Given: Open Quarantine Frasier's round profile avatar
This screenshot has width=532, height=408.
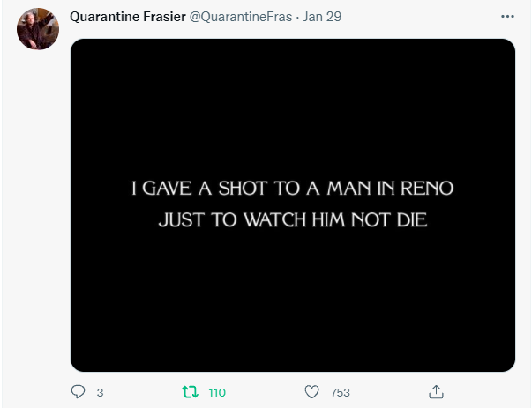Looking at the screenshot, I should tap(38, 29).
